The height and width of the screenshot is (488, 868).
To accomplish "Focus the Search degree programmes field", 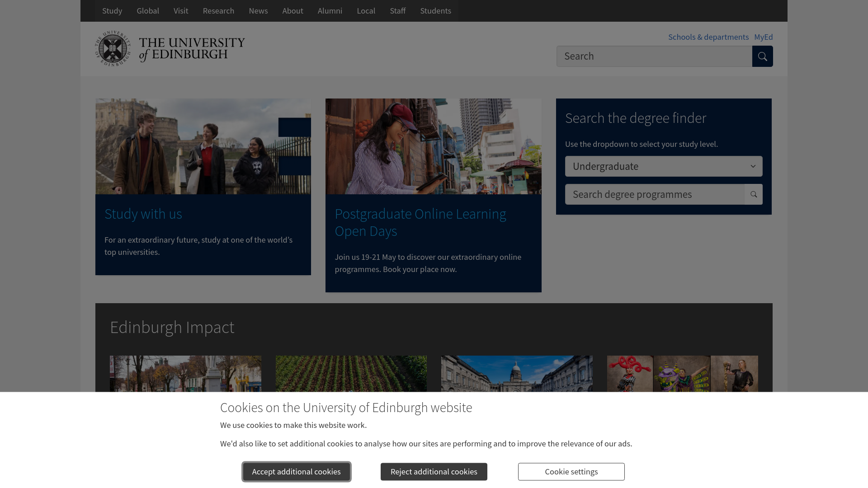I will pyautogui.click(x=655, y=194).
